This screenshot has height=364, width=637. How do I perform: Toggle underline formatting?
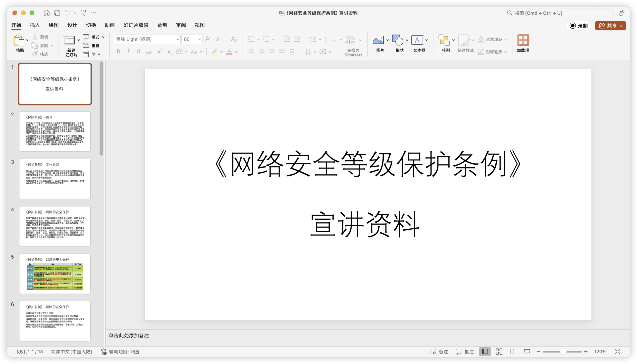click(138, 51)
